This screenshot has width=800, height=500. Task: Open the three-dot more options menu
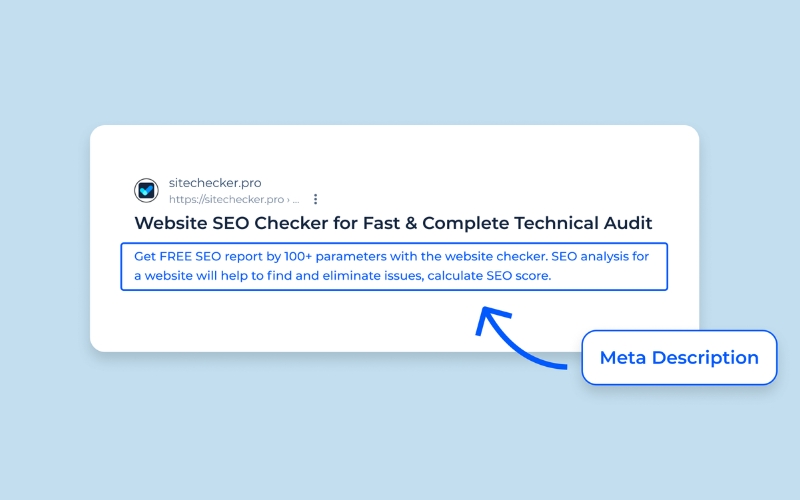[x=315, y=199]
